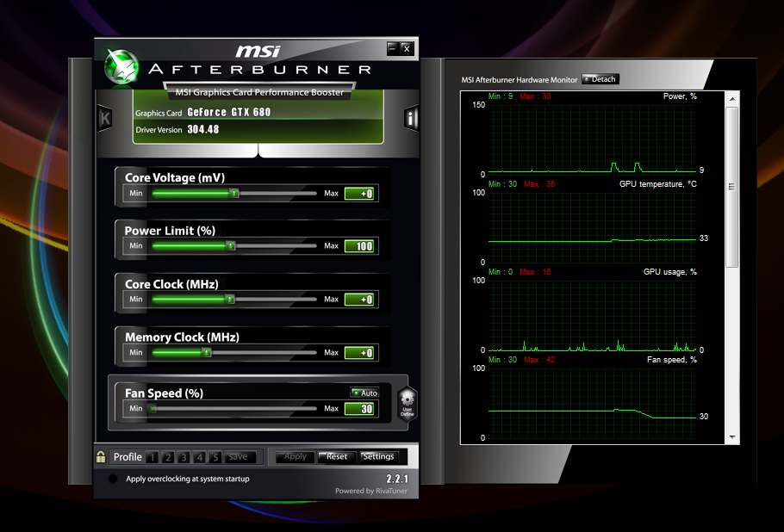Image resolution: width=784 pixels, height=532 pixels.
Task: Click the GeForce GTX 680 card name
Action: (229, 113)
